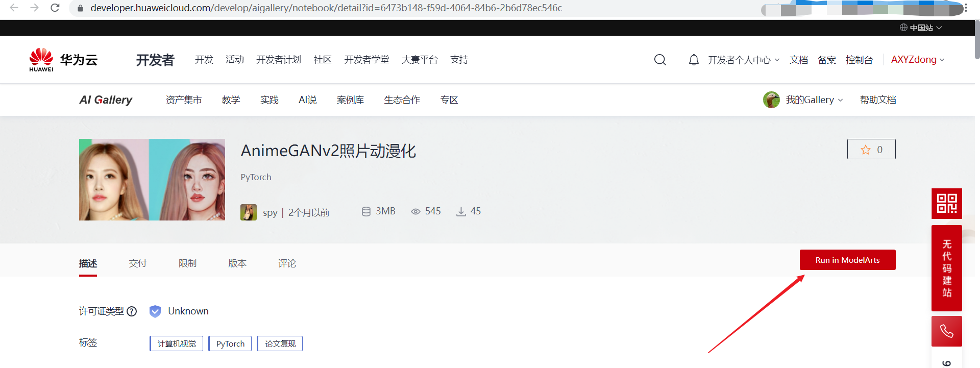Go to 专区 in AI Gallery
Screen dimensions: 980x368
449,100
